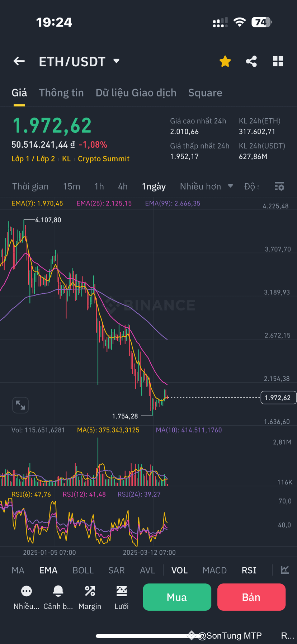The width and height of the screenshot is (297, 644).
Task: Tap the red Bán button
Action: (251, 597)
